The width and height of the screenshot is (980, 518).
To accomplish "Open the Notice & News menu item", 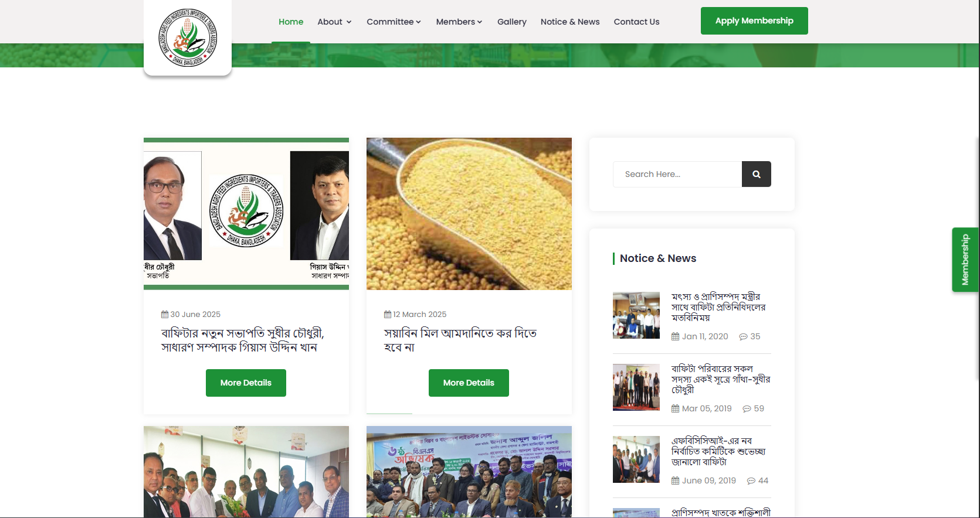I will pos(569,22).
